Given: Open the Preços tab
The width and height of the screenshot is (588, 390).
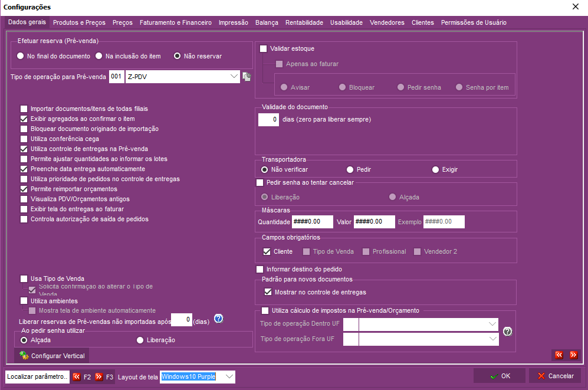Looking at the screenshot, I should 123,22.
